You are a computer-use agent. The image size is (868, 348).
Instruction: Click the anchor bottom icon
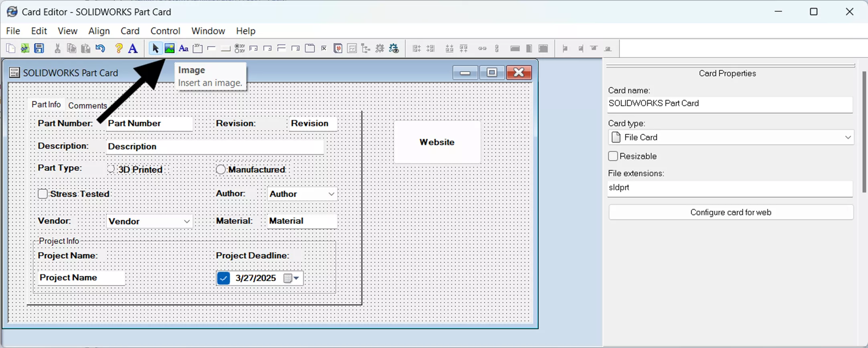click(608, 48)
